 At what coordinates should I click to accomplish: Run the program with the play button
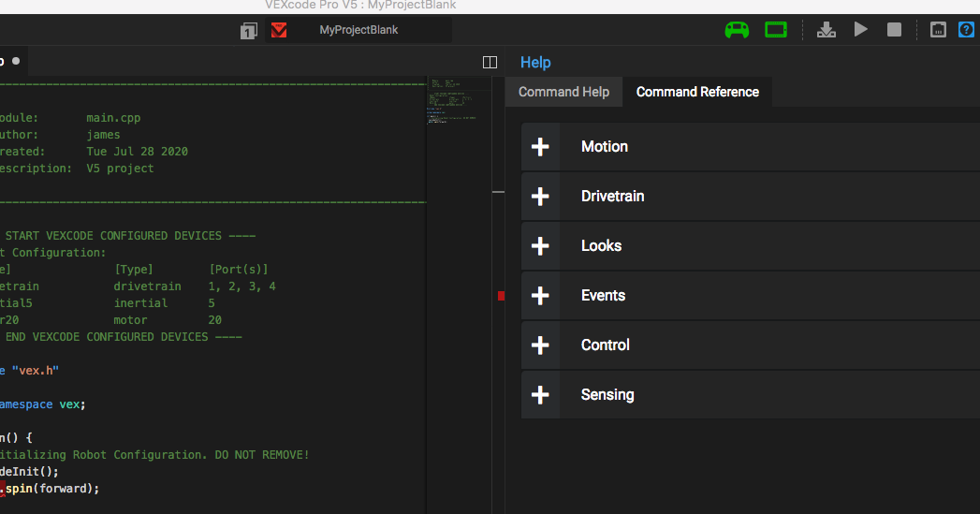click(x=860, y=29)
